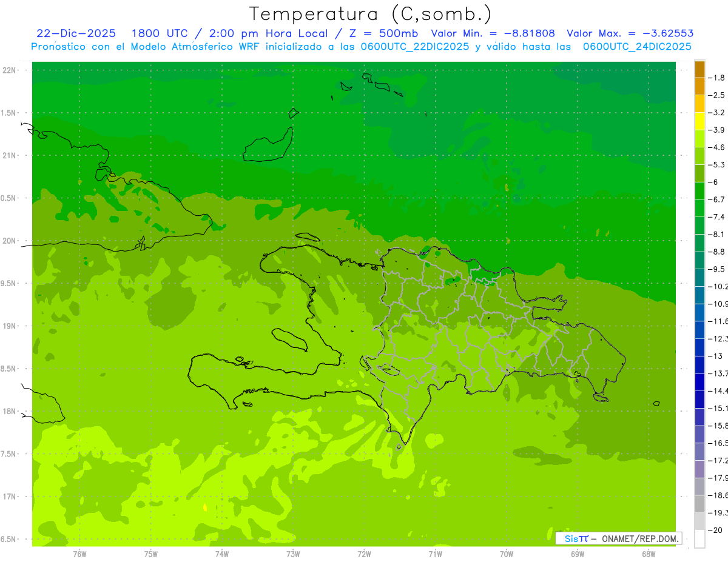Click the '-13' colorbar value
The image size is (728, 562).
pos(715,356)
